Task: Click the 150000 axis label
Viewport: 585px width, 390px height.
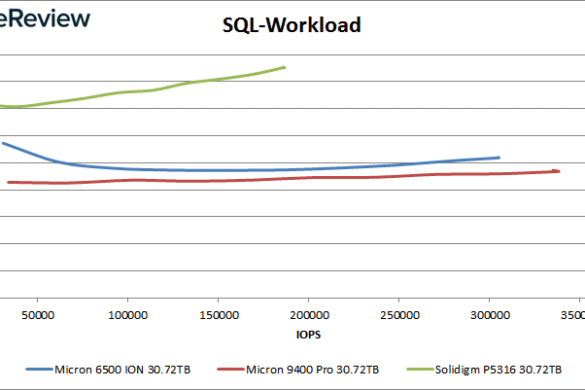Action: (x=219, y=315)
